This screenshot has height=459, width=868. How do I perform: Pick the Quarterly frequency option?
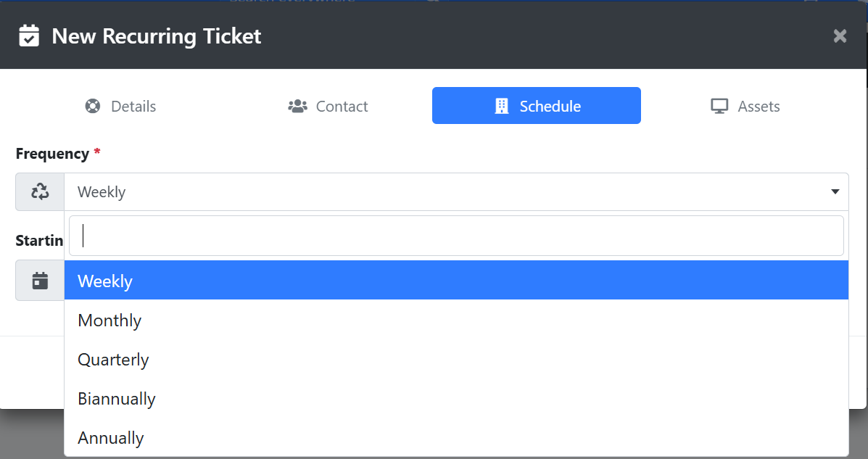(x=113, y=360)
